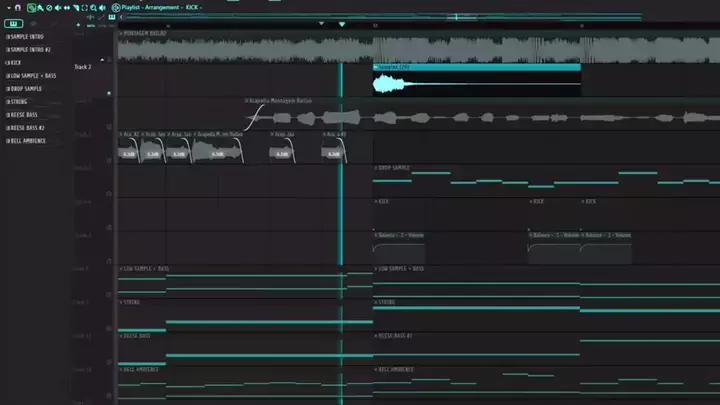Select the Playback speaker tool
Screen dimensions: 720x405
[x=102, y=7]
